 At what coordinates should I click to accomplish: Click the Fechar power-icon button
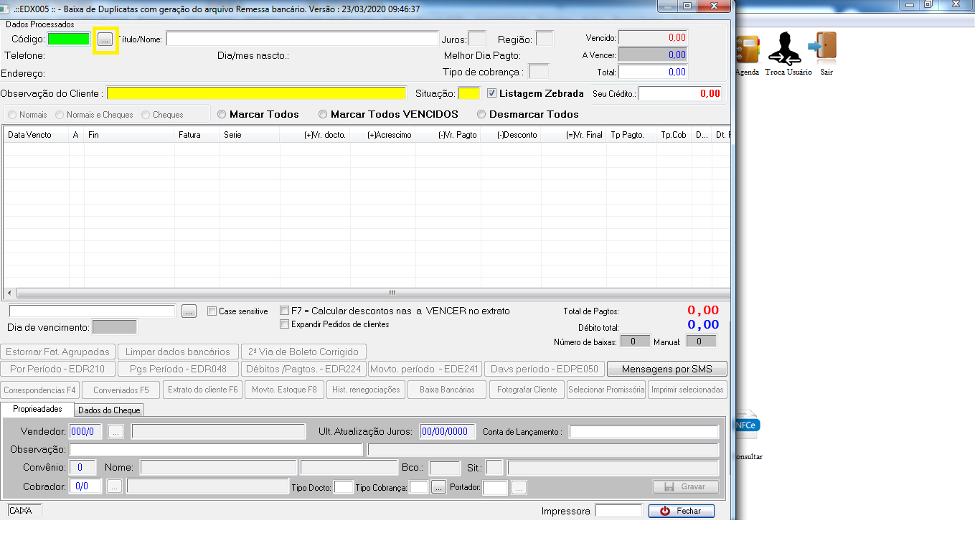tap(682, 511)
